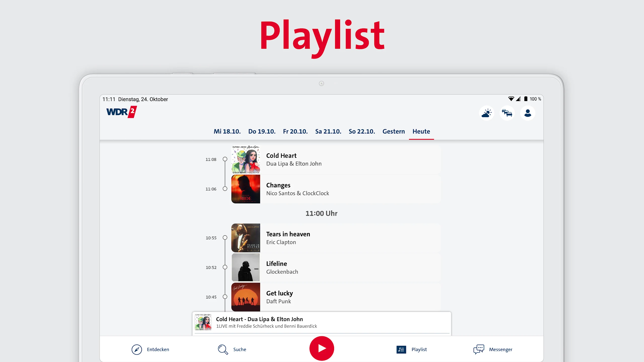Tap the battery status icon
The height and width of the screenshot is (362, 644).
526,99
